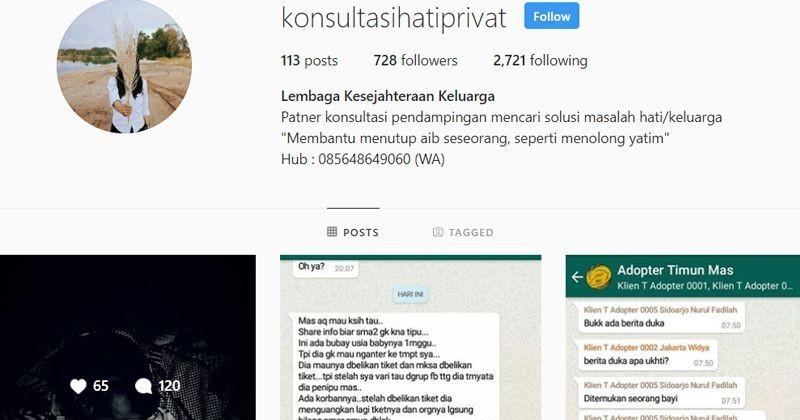Viewport: 800px width, 420px height.
Task: Open the 2,721 following list
Action: point(540,60)
